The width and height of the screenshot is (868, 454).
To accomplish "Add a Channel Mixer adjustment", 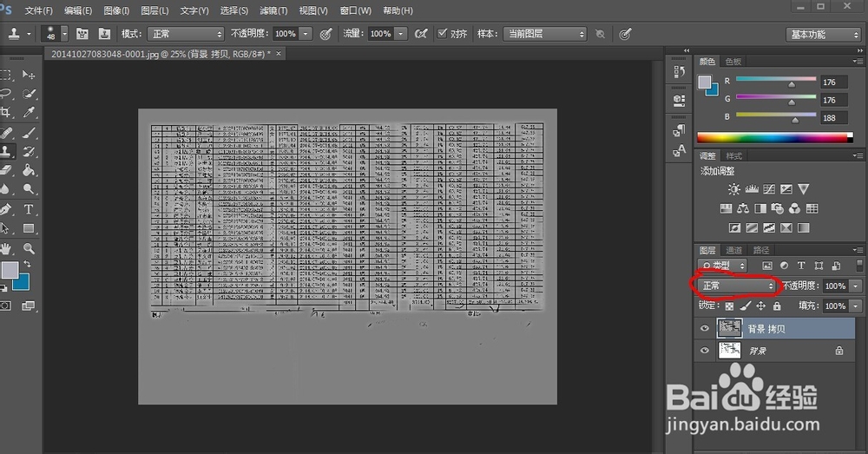I will pos(794,208).
